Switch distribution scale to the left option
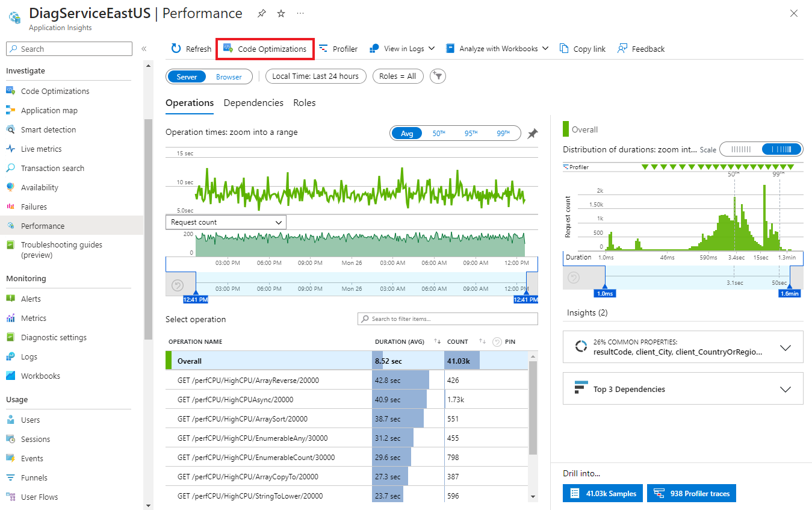Viewport: 812px width, 510px height. [x=741, y=149]
